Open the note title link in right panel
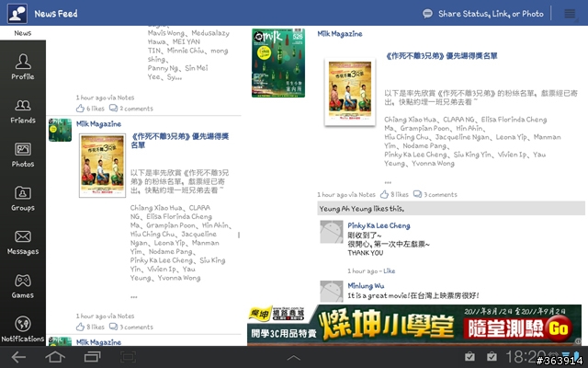The height and width of the screenshot is (368, 588). coord(441,56)
